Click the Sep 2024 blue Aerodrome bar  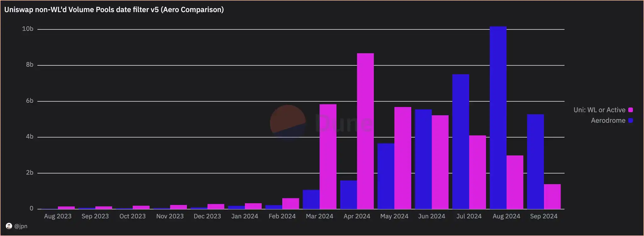[x=535, y=161]
